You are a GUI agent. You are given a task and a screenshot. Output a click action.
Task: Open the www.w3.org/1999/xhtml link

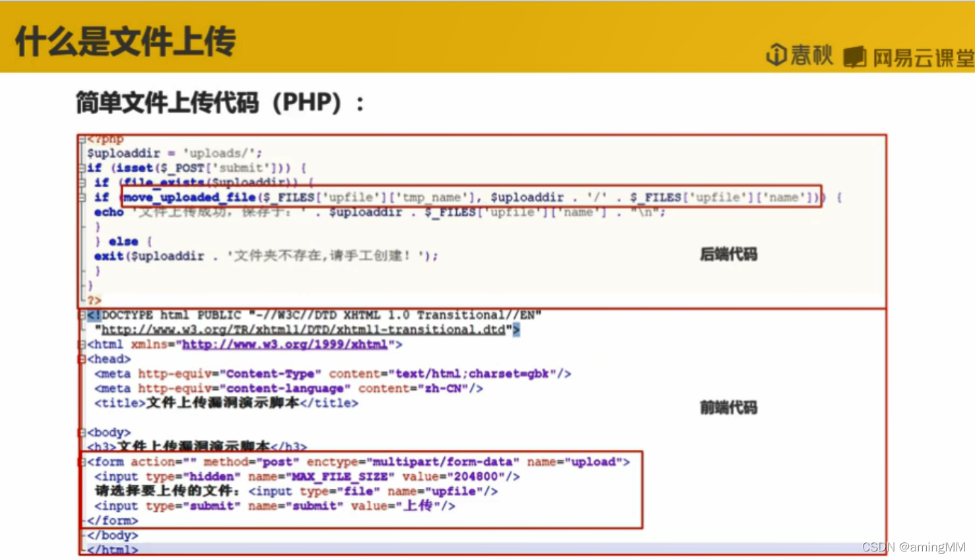coord(285,344)
